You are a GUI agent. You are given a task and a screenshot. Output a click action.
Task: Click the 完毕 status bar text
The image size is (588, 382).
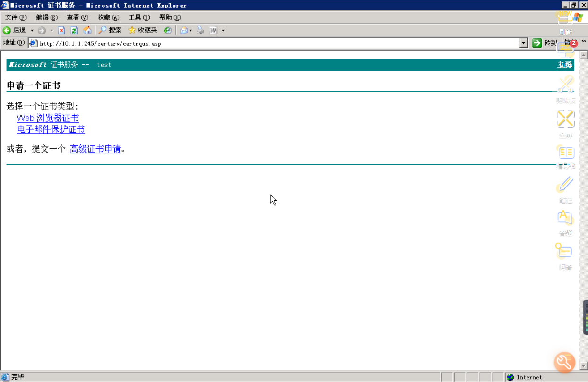coord(18,377)
